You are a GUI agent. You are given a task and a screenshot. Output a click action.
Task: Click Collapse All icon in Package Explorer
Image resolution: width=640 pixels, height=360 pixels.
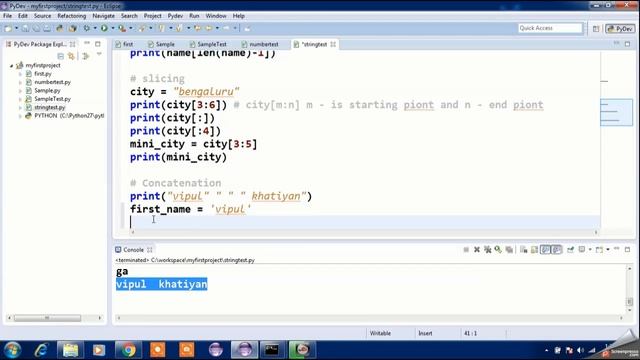pos(60,56)
